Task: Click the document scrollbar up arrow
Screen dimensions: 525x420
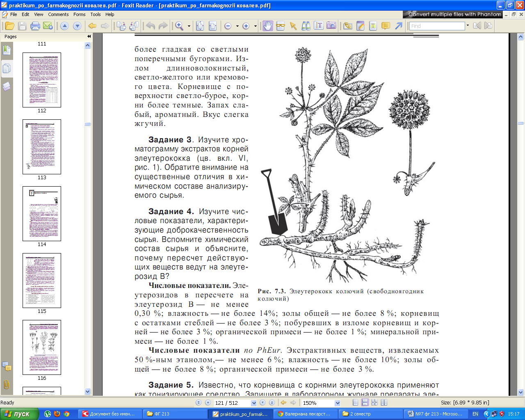Action: pyautogui.click(x=521, y=37)
